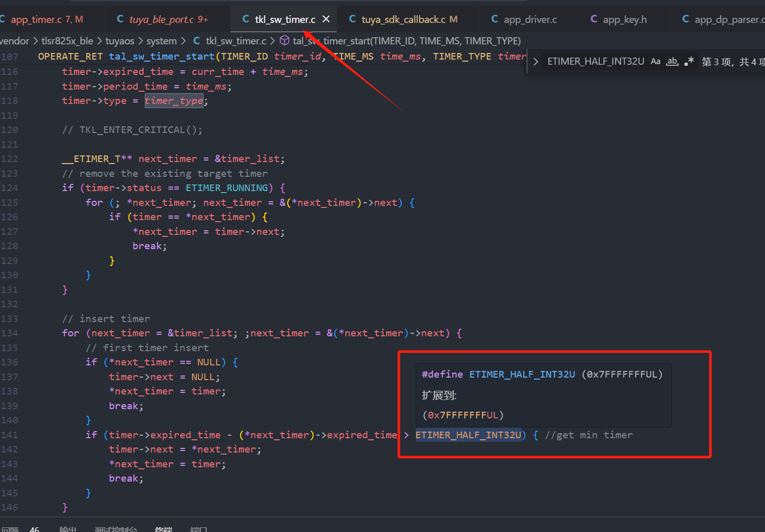The image size is (765, 532).
Task: Enable regular expression search (.*)
Action: tap(689, 62)
